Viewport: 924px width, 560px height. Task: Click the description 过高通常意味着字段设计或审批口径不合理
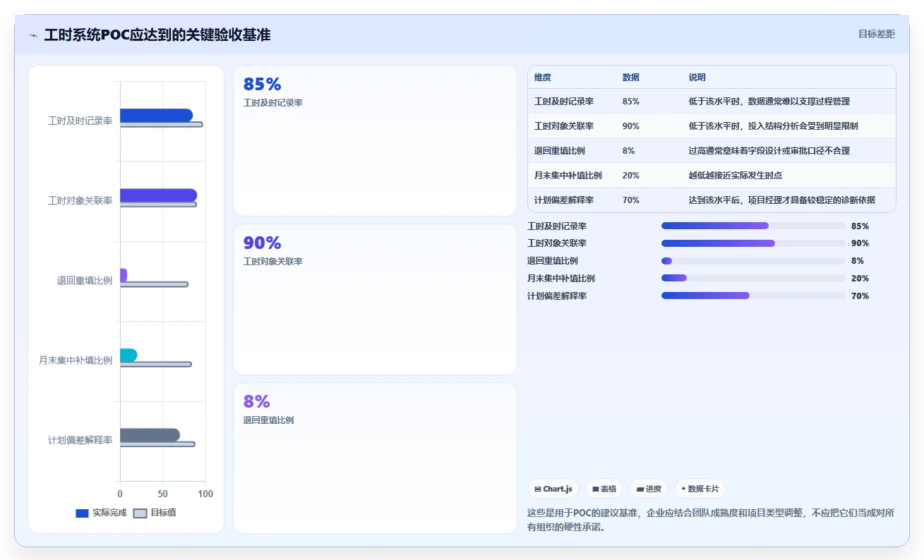769,151
